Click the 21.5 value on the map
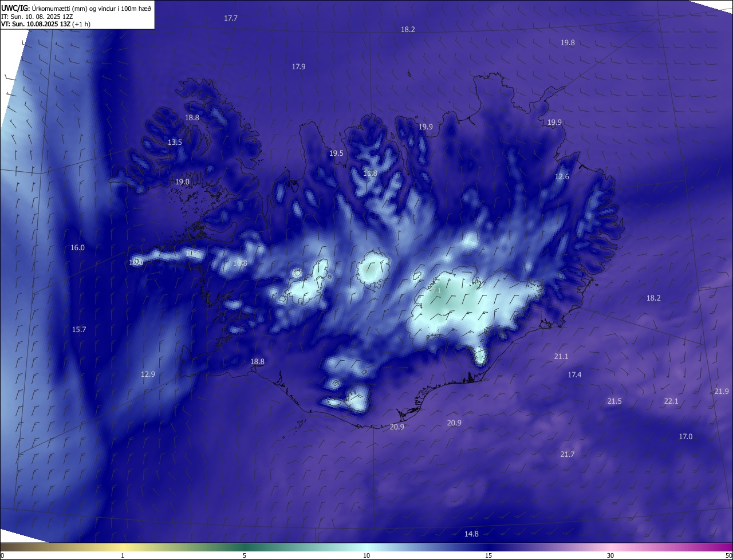 [x=614, y=401]
